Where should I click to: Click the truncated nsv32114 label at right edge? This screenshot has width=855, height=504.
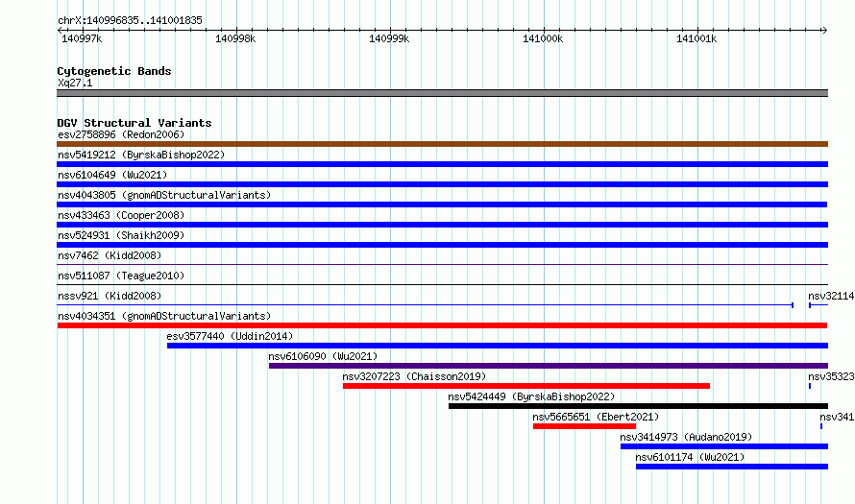[831, 296]
